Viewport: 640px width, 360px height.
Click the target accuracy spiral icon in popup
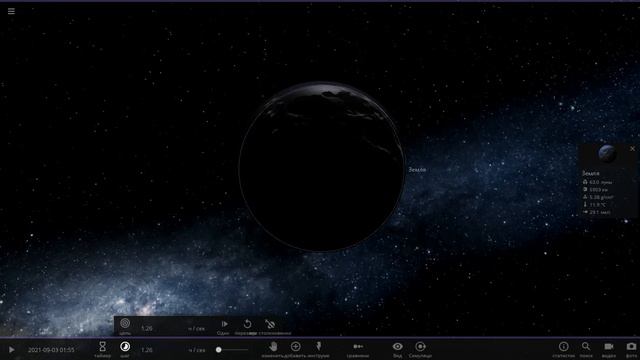pos(125,324)
